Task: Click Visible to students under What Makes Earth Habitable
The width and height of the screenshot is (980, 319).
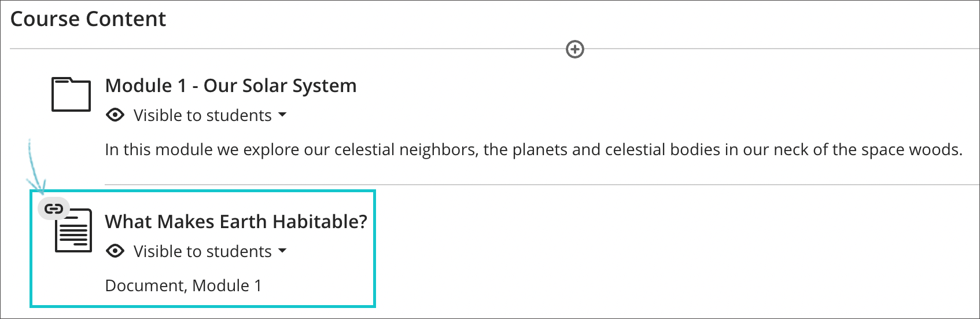Action: (x=202, y=251)
